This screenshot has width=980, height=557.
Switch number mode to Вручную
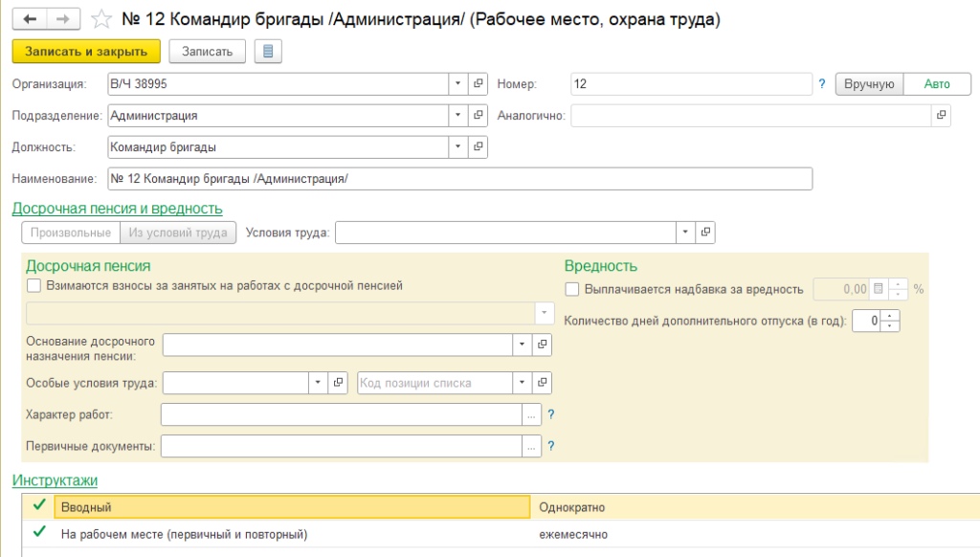(x=869, y=84)
